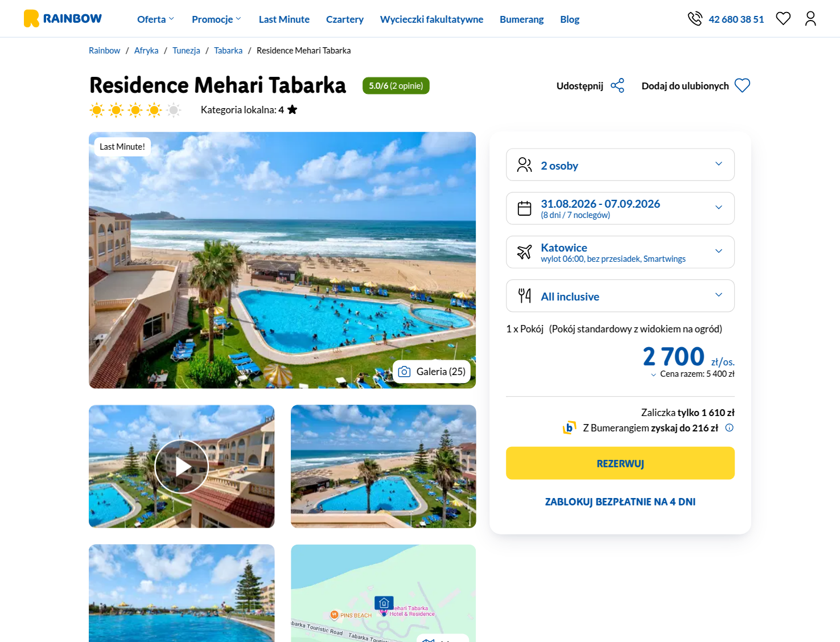Open the All inclusive board dropdown
Screen dimensions: 840x642
tap(620, 296)
